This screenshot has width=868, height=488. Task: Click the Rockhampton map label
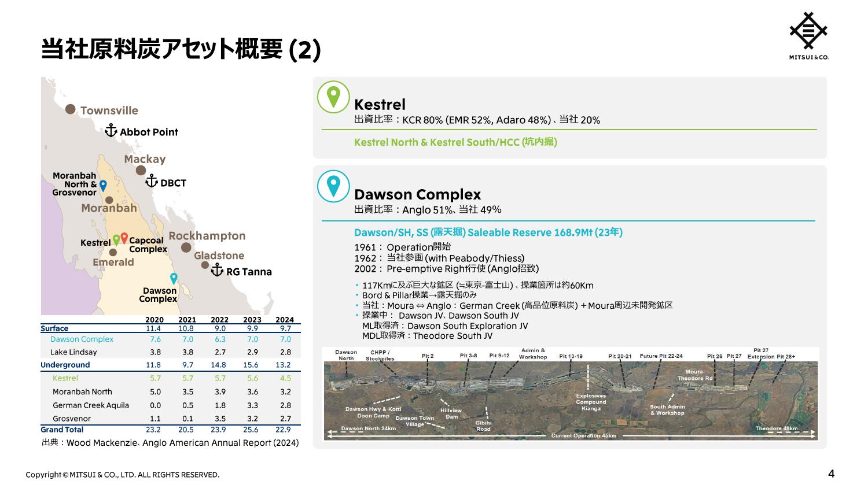click(x=207, y=236)
